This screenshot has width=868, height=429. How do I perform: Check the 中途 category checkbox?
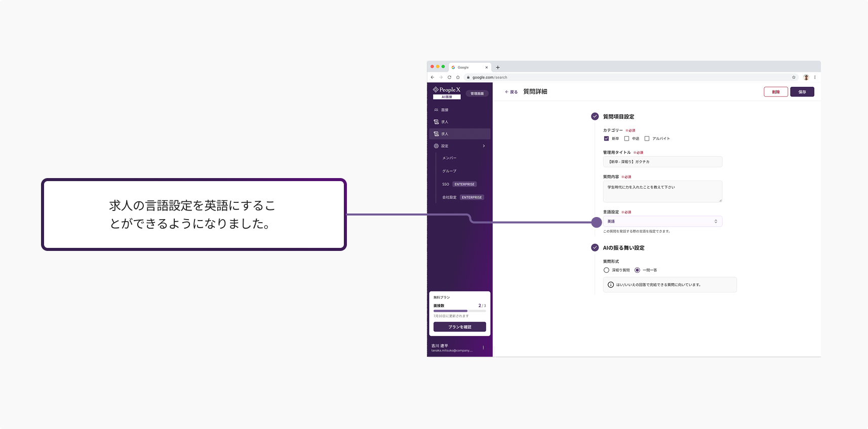click(626, 139)
